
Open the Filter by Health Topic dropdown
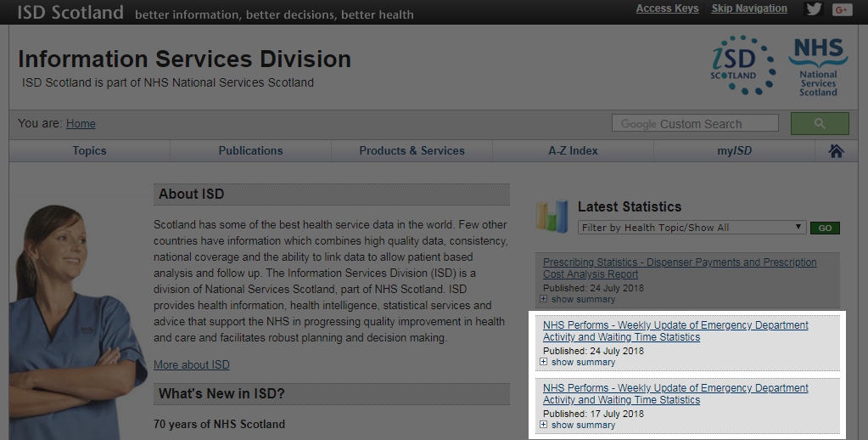(692, 227)
